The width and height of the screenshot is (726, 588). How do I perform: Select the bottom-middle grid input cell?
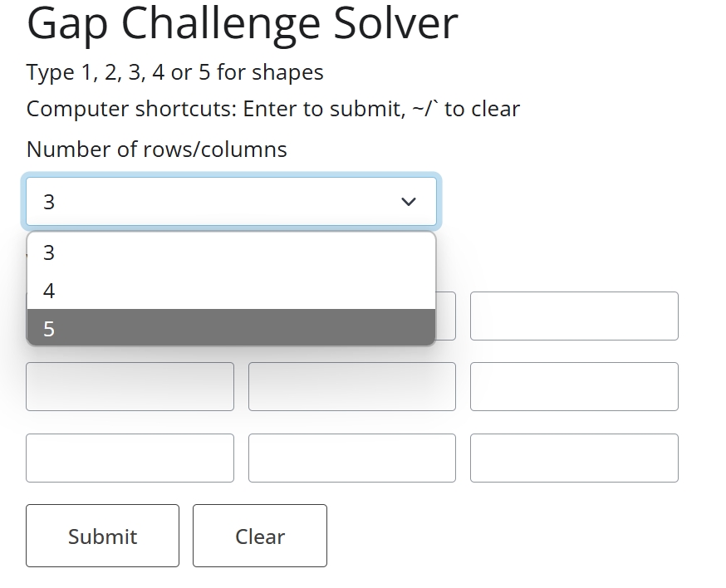[351, 458]
